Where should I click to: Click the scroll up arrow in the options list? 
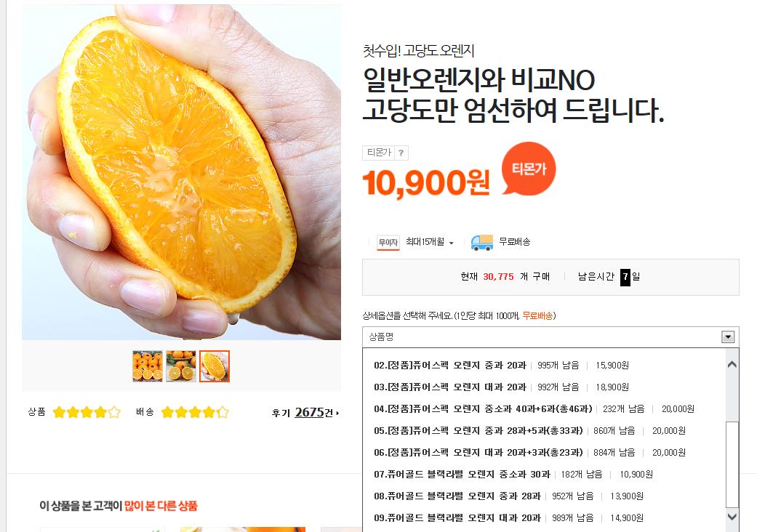click(732, 365)
